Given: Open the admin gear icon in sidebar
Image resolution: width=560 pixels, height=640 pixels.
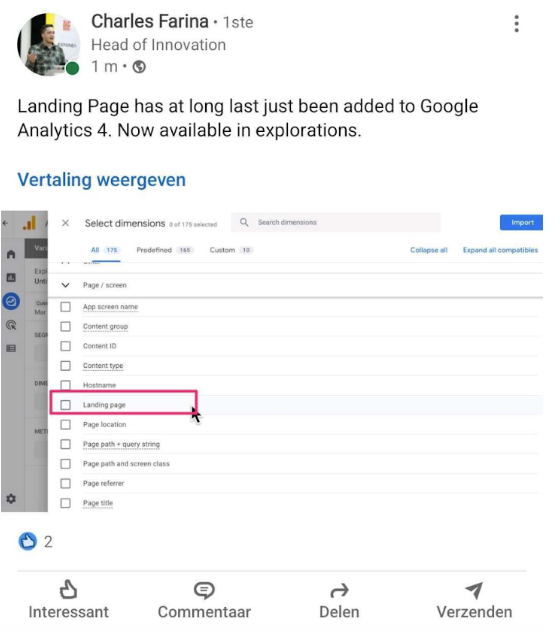Looking at the screenshot, I should click(11, 498).
